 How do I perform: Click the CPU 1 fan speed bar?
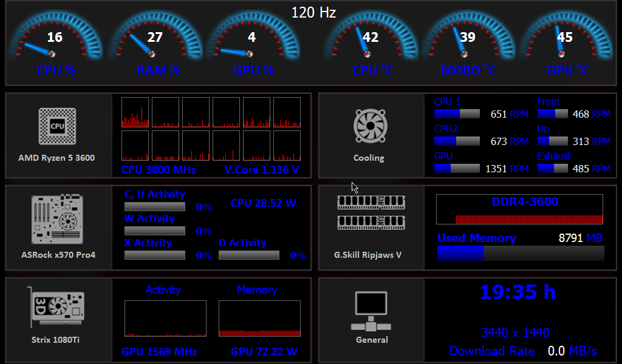point(457,114)
